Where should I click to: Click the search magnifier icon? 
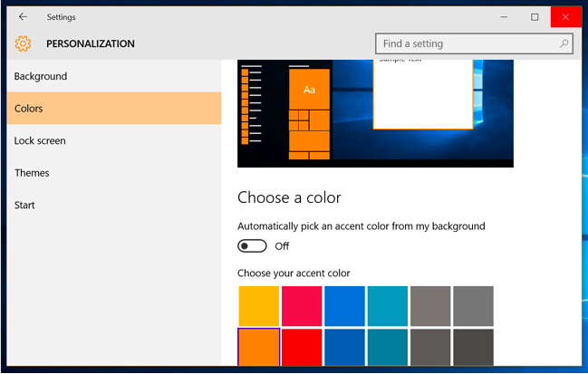click(564, 43)
